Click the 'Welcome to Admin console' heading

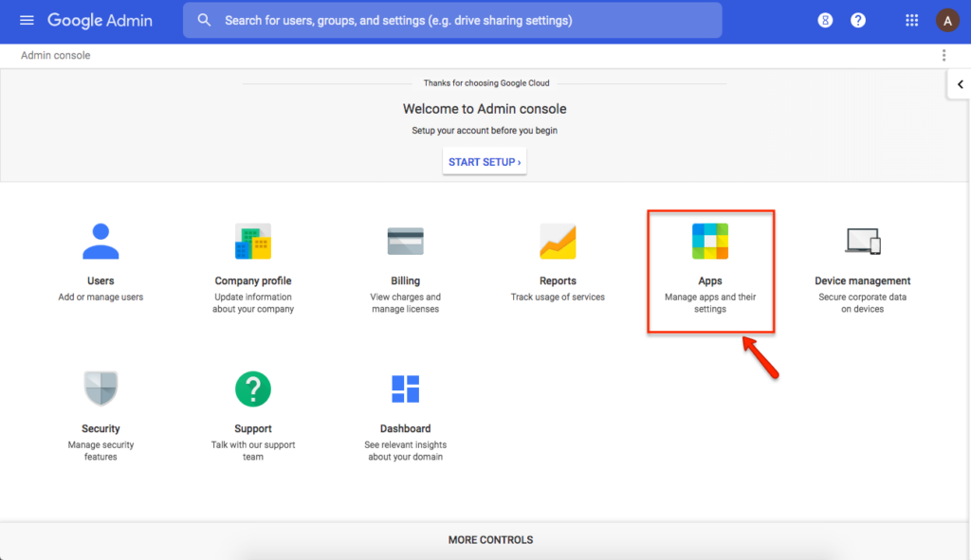coord(485,109)
